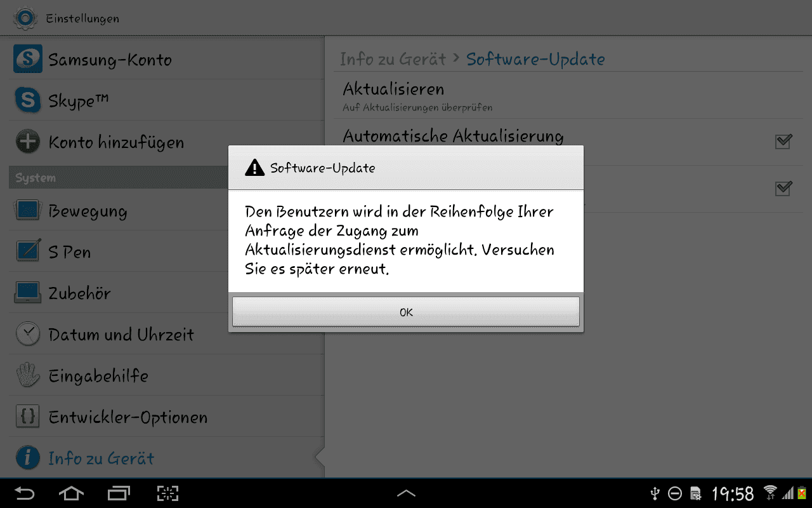Image resolution: width=812 pixels, height=508 pixels.
Task: Tap the Konto hinzufügen plus icon
Action: [27, 142]
